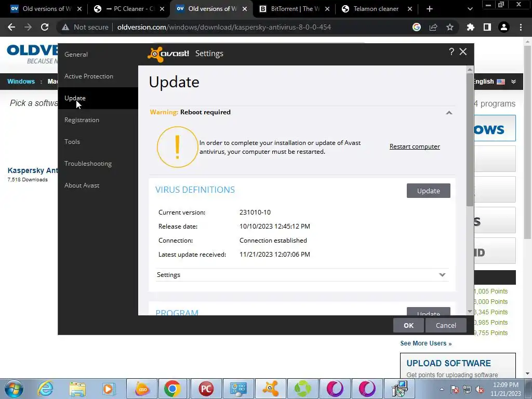Open Action Center flag in system tray
The width and height of the screenshot is (532, 399).
(455, 389)
